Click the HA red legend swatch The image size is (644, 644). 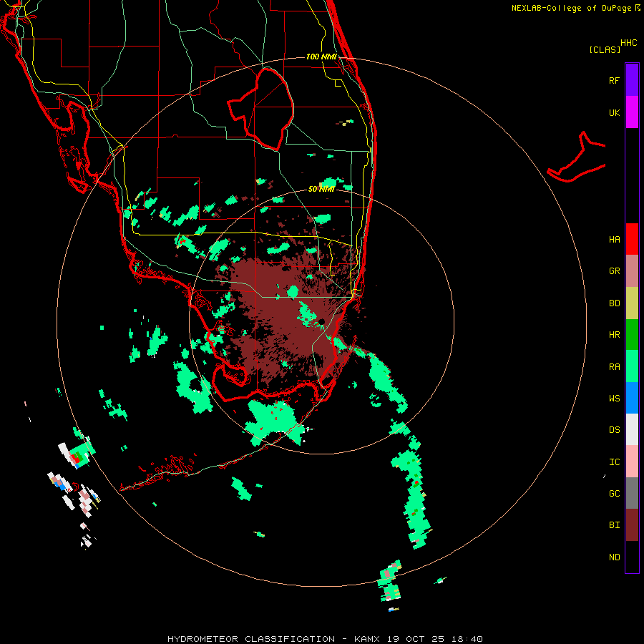(x=632, y=239)
